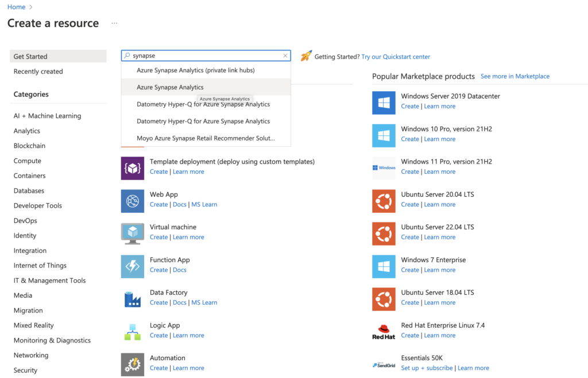This screenshot has height=378, width=588.
Task: Select Azure Synapse Analytics suggestion
Action: pos(170,87)
